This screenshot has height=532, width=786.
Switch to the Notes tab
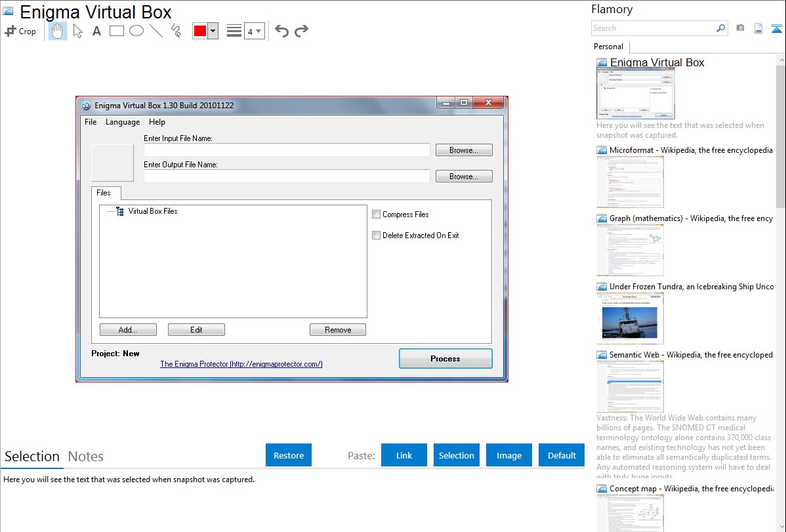86,457
